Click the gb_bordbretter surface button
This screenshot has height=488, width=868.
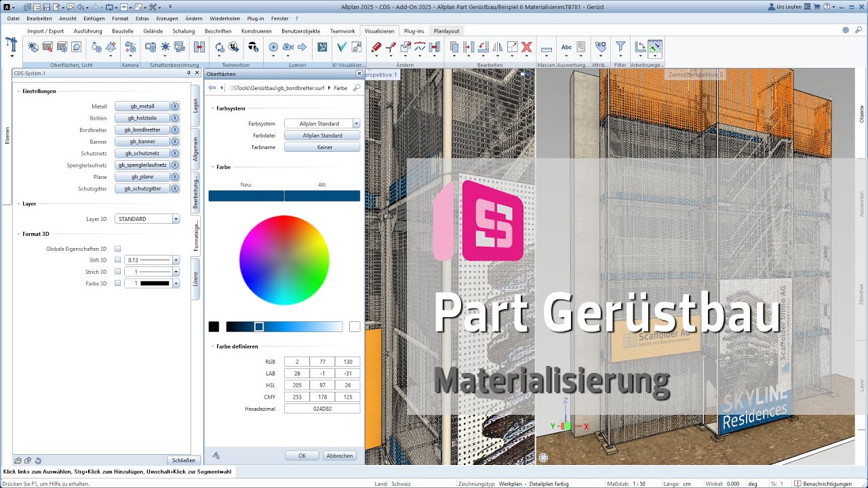click(142, 129)
